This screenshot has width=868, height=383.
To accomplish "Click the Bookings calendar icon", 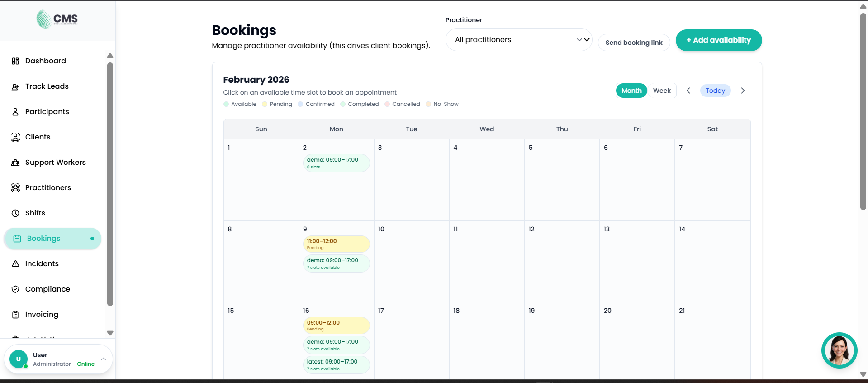I will (x=17, y=239).
